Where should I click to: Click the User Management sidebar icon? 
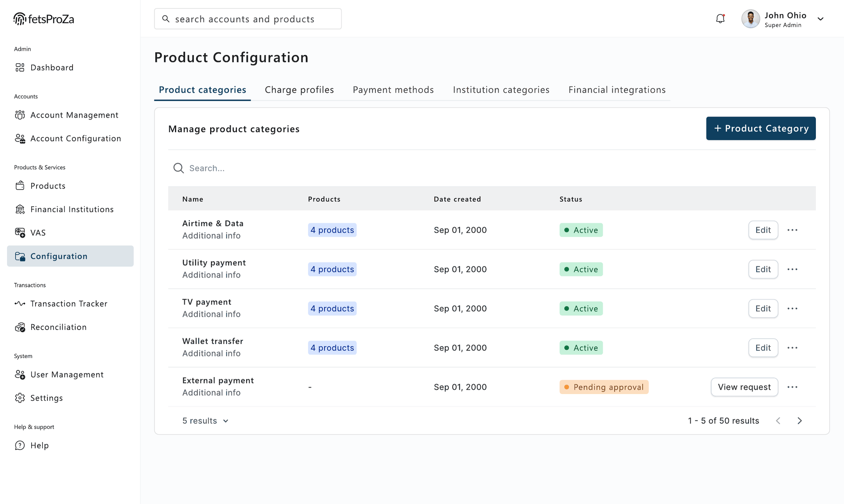point(20,374)
